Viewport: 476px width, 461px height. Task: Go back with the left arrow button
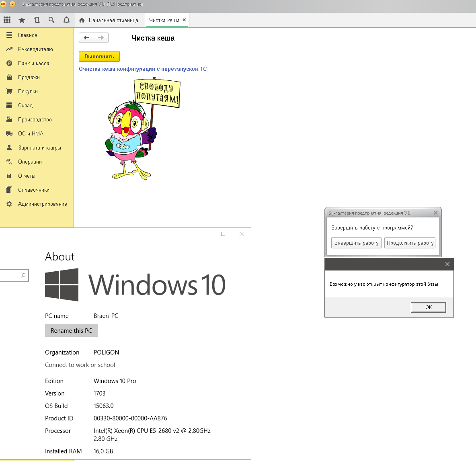[x=86, y=38]
